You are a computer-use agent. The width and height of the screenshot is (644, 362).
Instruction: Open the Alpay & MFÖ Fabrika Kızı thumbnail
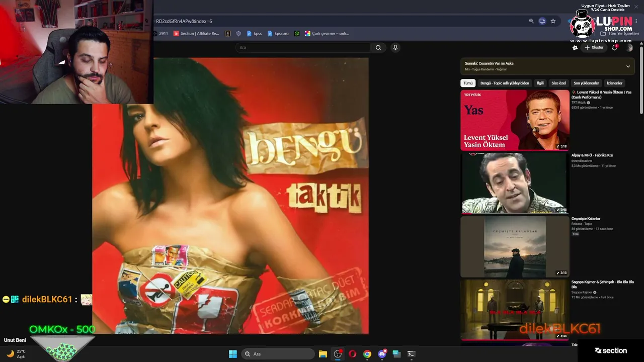(515, 183)
